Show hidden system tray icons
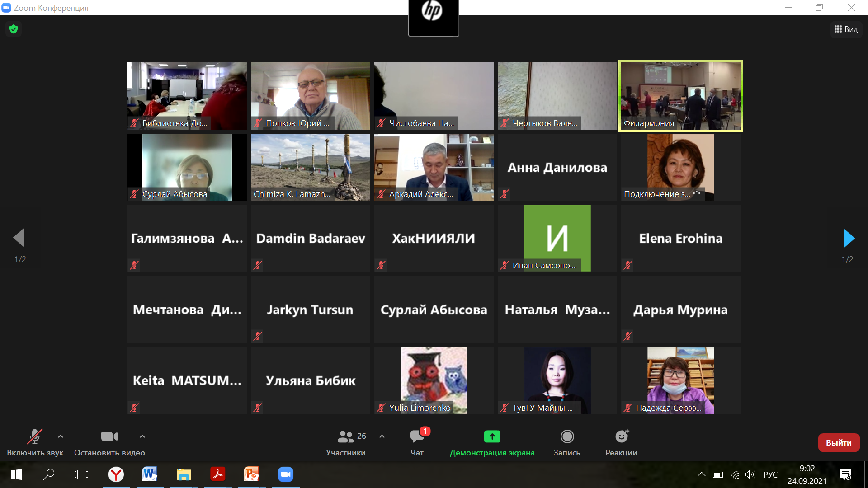The height and width of the screenshot is (488, 868). pos(701,474)
